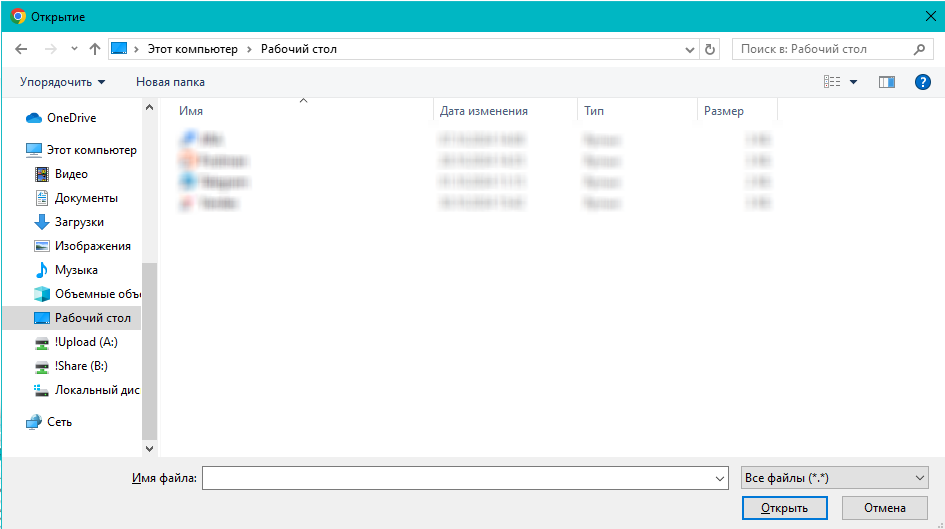Click the 'Локальный диск' drive icon
Screen dimensions: 945x529
click(x=42, y=390)
